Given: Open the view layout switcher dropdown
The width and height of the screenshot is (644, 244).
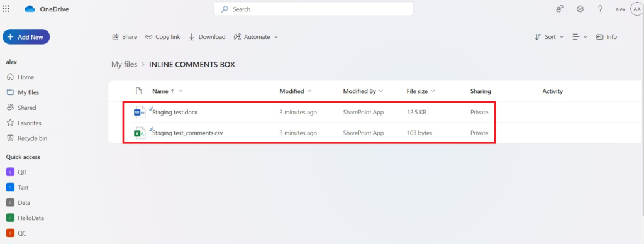Looking at the screenshot, I should (x=580, y=37).
